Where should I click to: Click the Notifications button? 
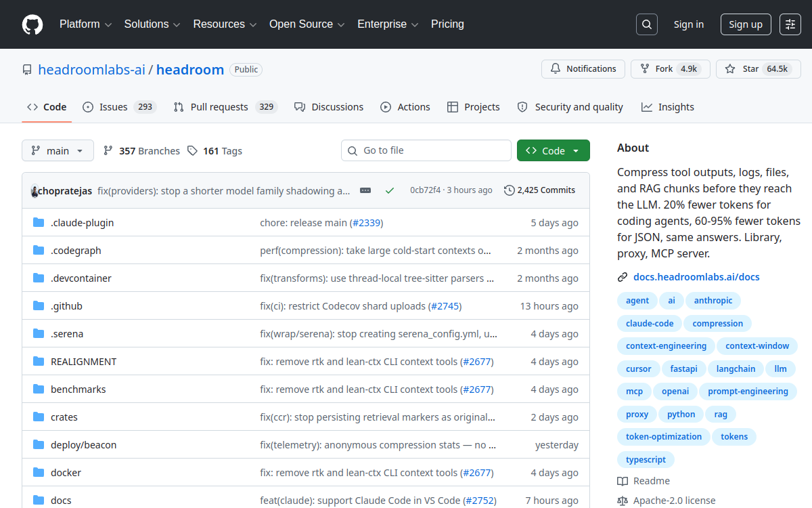pos(583,69)
